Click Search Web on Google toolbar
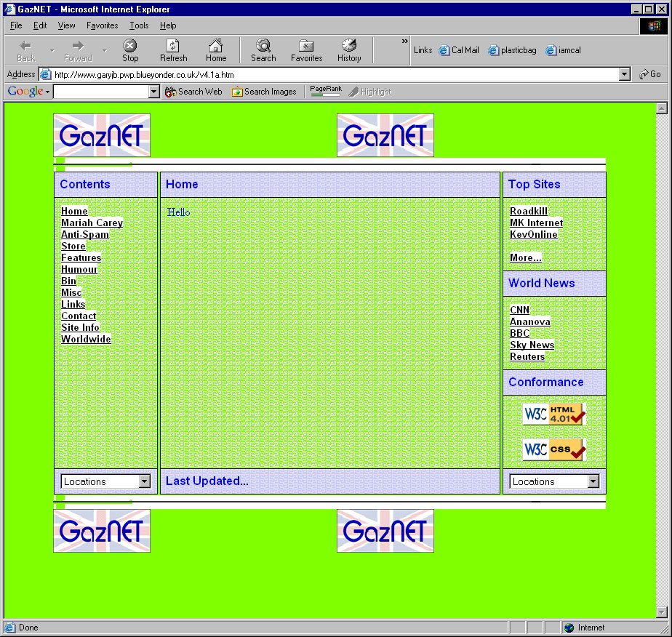 193,92
